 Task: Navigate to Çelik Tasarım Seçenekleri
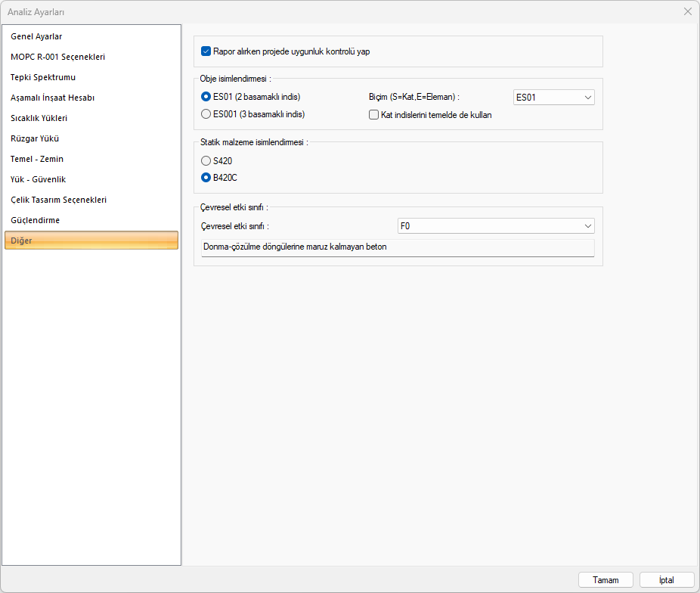click(58, 200)
